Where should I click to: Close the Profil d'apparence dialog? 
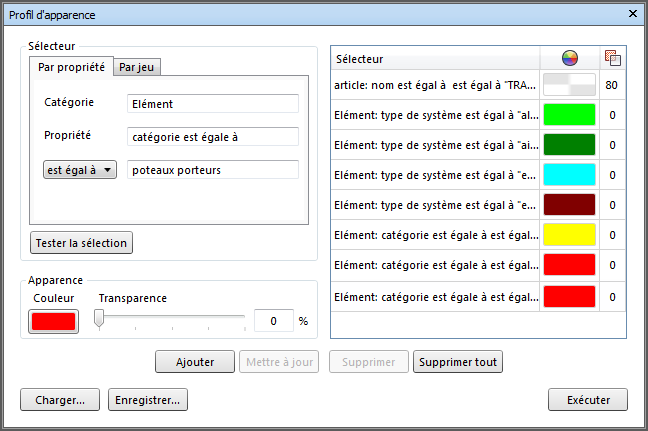[632, 13]
